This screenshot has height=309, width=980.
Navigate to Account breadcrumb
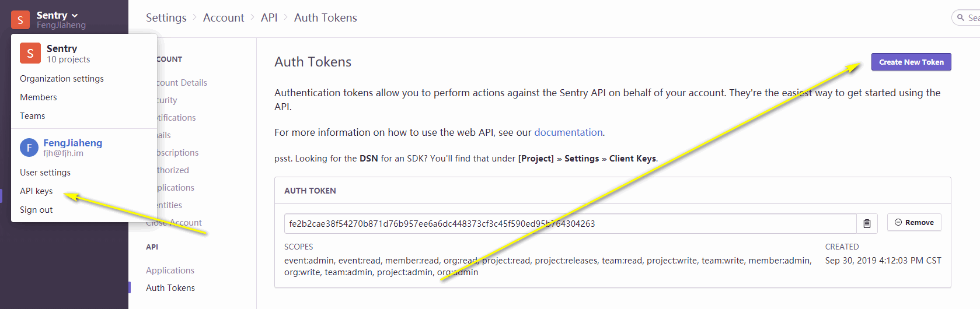(x=224, y=17)
